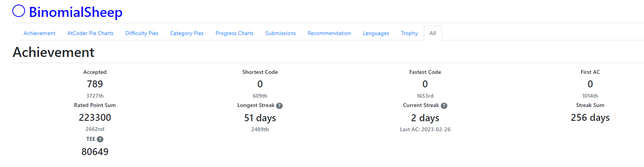This screenshot has width=644, height=167.
Task: Switch to the Achievement tab
Action: pyautogui.click(x=39, y=33)
